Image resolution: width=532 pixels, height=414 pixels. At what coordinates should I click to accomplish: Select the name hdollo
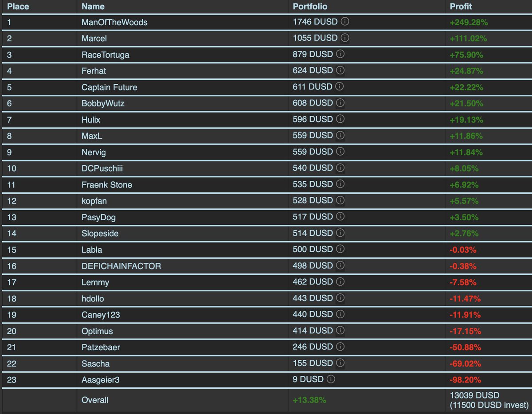(93, 299)
